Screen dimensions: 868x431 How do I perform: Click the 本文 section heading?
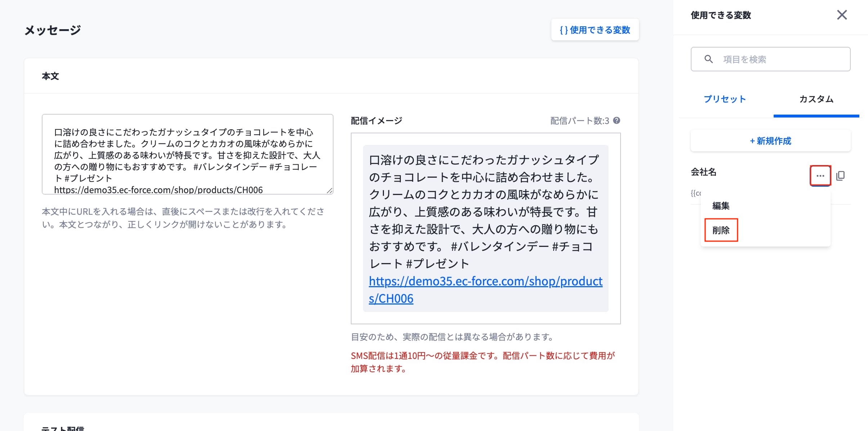click(50, 76)
